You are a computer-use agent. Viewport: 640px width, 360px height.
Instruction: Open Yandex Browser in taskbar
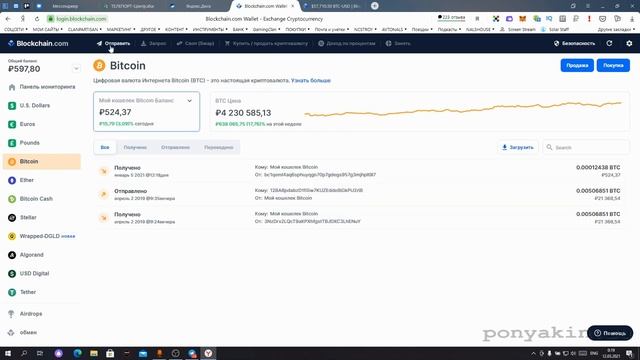pos(208,353)
